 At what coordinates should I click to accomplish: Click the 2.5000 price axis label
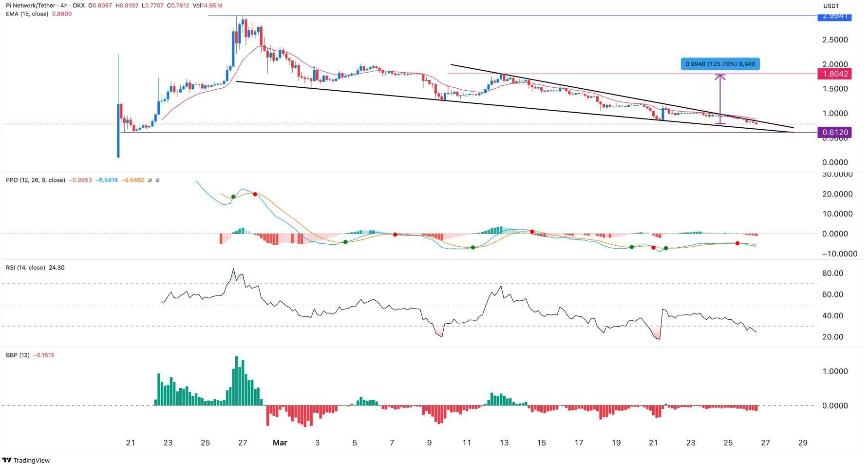coord(835,40)
